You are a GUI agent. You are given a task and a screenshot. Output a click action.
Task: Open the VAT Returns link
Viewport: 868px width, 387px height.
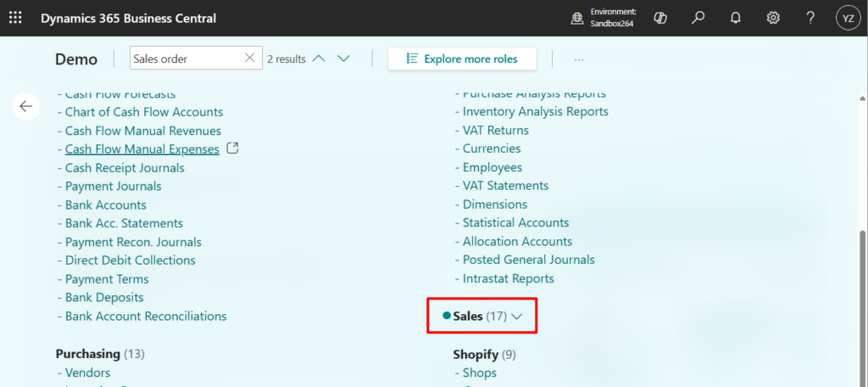tap(496, 130)
